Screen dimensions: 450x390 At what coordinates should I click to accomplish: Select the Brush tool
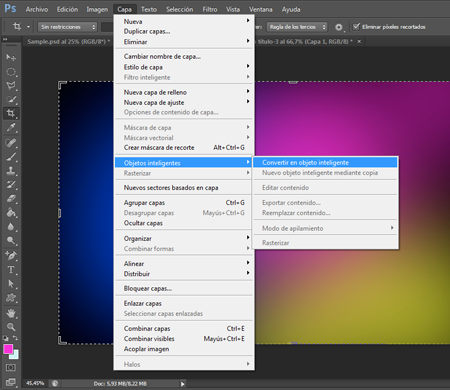click(11, 157)
